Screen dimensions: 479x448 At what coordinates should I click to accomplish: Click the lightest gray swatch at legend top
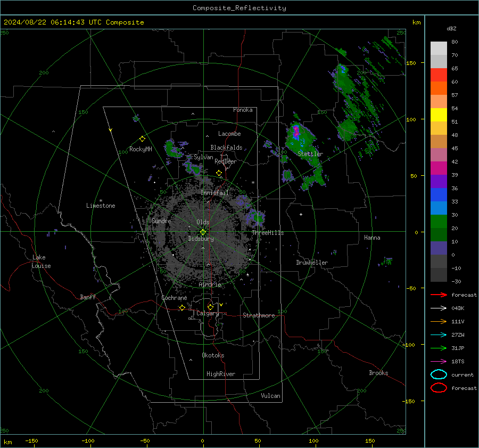439,48
